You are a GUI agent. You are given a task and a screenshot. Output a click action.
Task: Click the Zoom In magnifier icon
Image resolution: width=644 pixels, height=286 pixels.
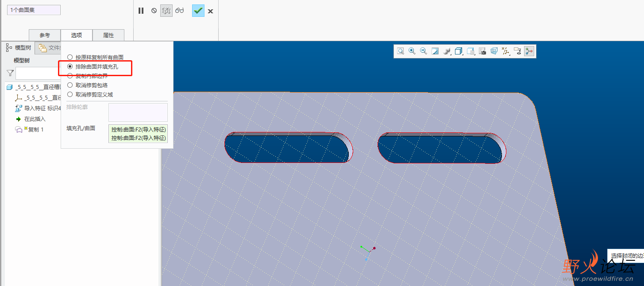pyautogui.click(x=412, y=51)
